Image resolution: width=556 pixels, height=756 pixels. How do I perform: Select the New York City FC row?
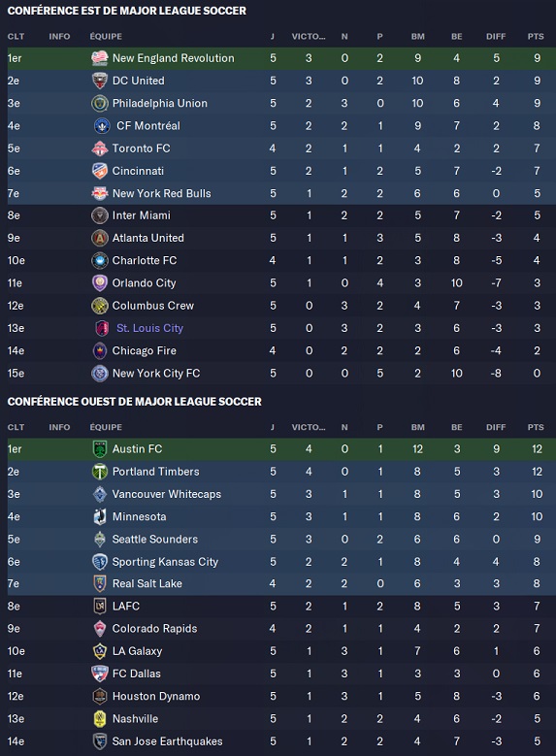coord(281,374)
